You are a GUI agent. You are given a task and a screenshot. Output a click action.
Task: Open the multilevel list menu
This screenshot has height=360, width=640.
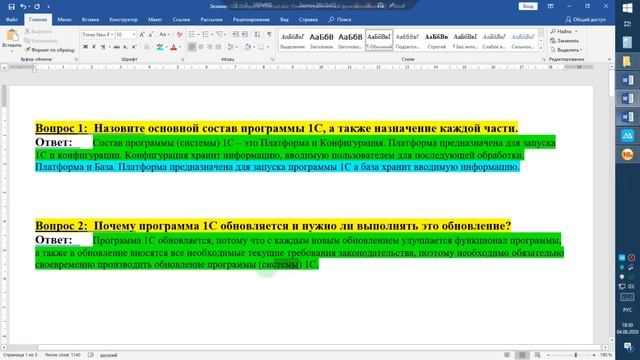[221, 35]
